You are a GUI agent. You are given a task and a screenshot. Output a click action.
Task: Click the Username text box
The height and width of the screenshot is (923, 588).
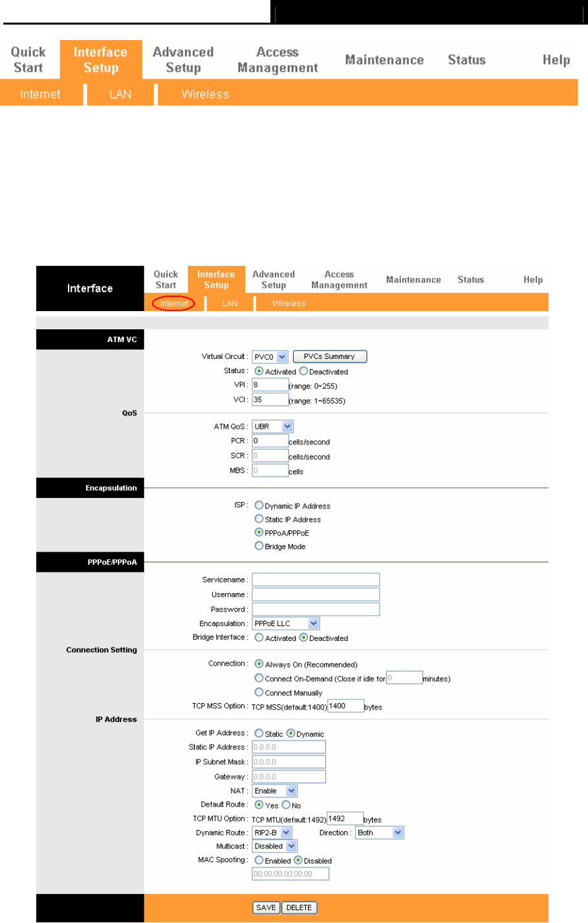[316, 594]
